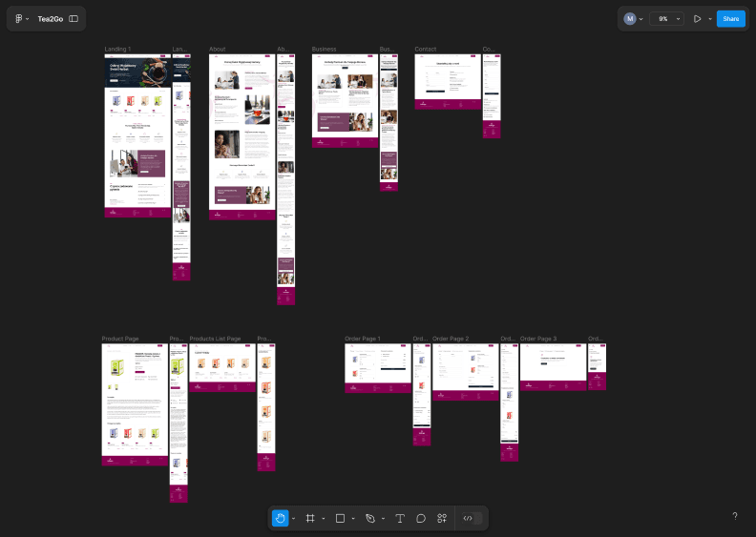The image size is (756, 537).
Task: Select the Hand tool
Action: 281,518
